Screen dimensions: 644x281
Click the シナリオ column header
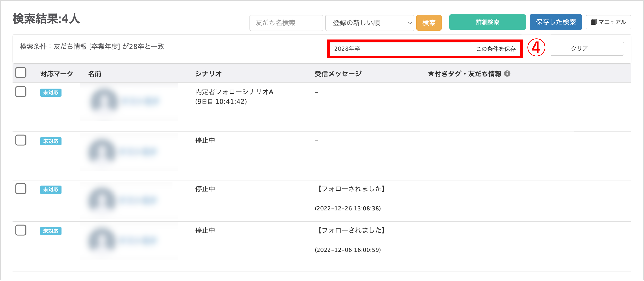208,74
